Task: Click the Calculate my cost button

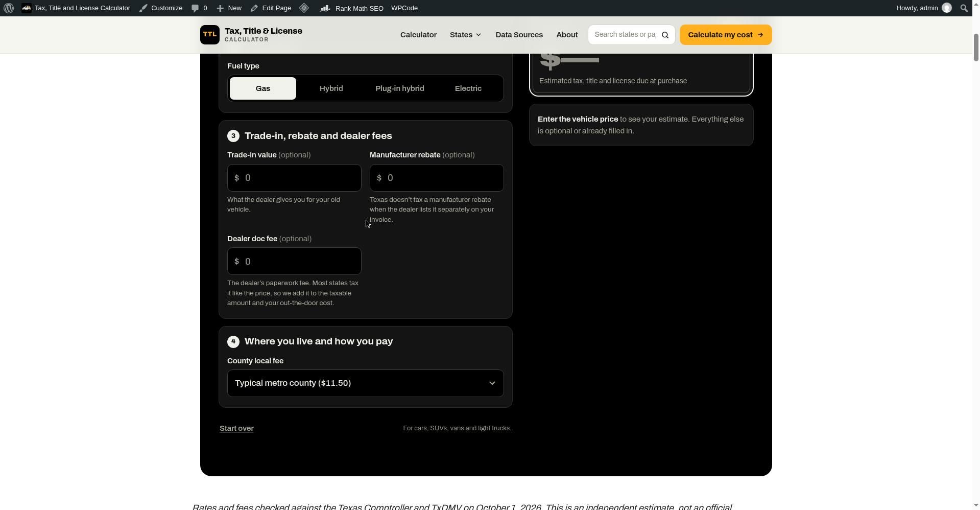Action: (x=726, y=35)
